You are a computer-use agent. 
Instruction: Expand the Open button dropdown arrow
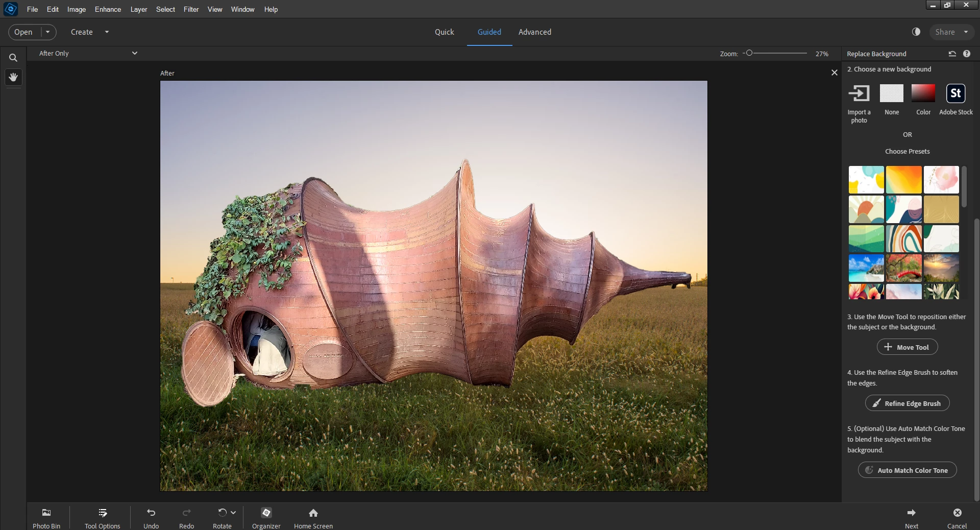(48, 32)
